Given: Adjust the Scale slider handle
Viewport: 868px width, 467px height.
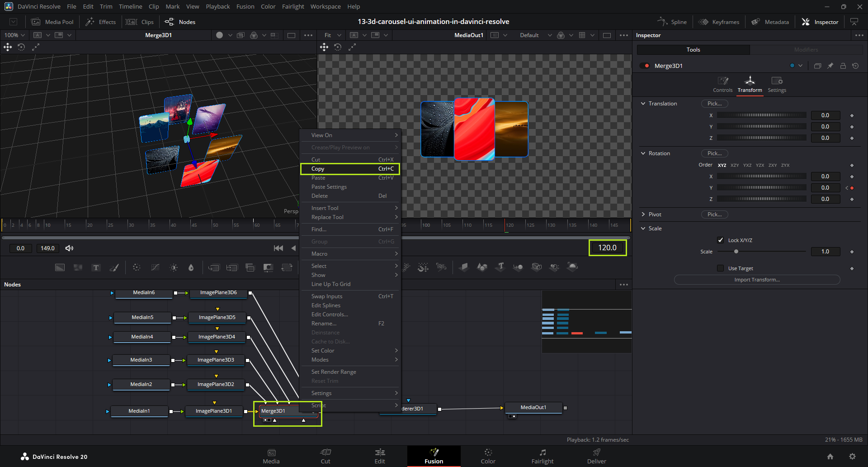Looking at the screenshot, I should pyautogui.click(x=736, y=252).
